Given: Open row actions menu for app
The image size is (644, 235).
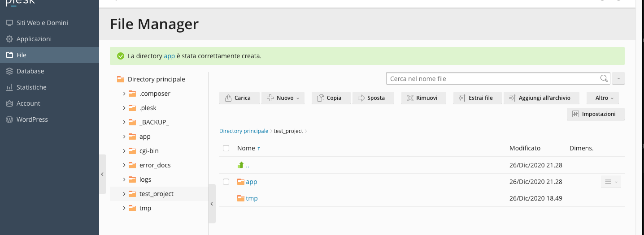Looking at the screenshot, I should [x=611, y=182].
